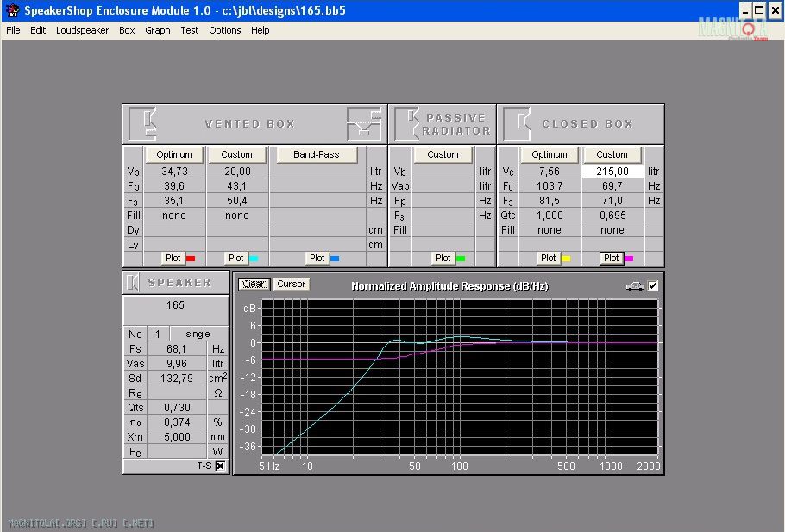Click the SpeakerShop app icon in the title bar
The width and height of the screenshot is (785, 532).
(12, 10)
